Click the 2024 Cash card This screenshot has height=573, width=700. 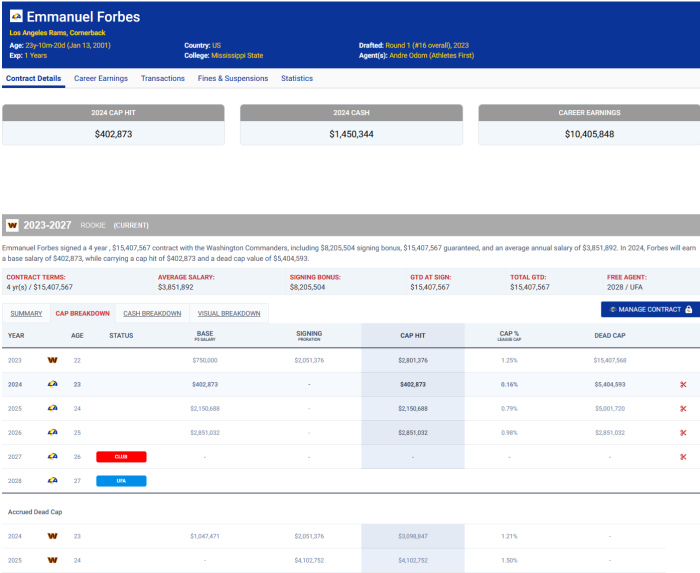click(351, 125)
